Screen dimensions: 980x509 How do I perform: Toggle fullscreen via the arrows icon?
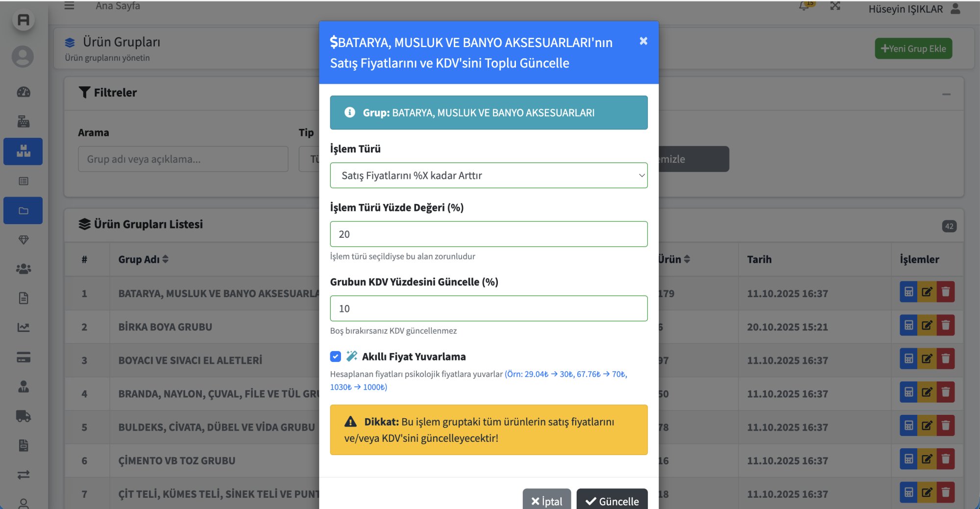[834, 7]
